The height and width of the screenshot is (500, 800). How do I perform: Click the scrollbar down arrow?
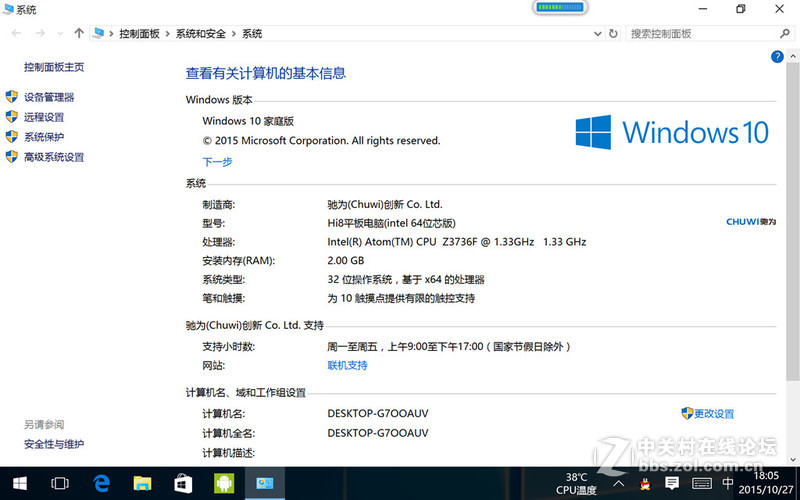(793, 460)
